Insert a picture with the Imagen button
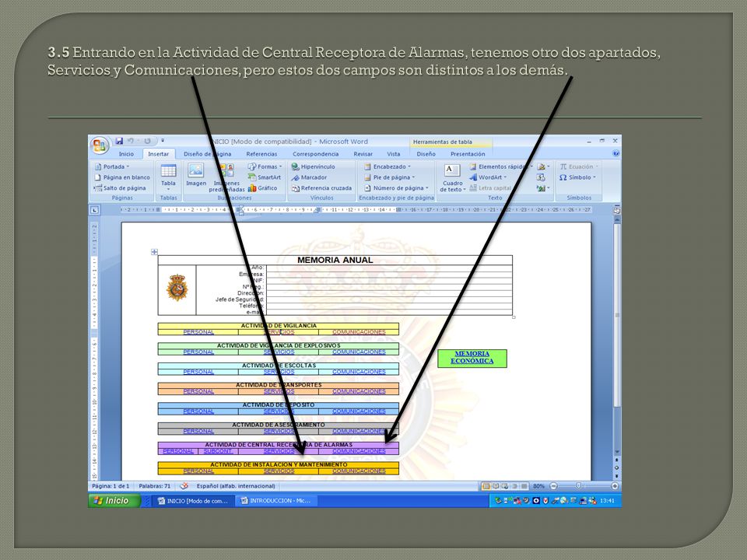 (x=196, y=175)
